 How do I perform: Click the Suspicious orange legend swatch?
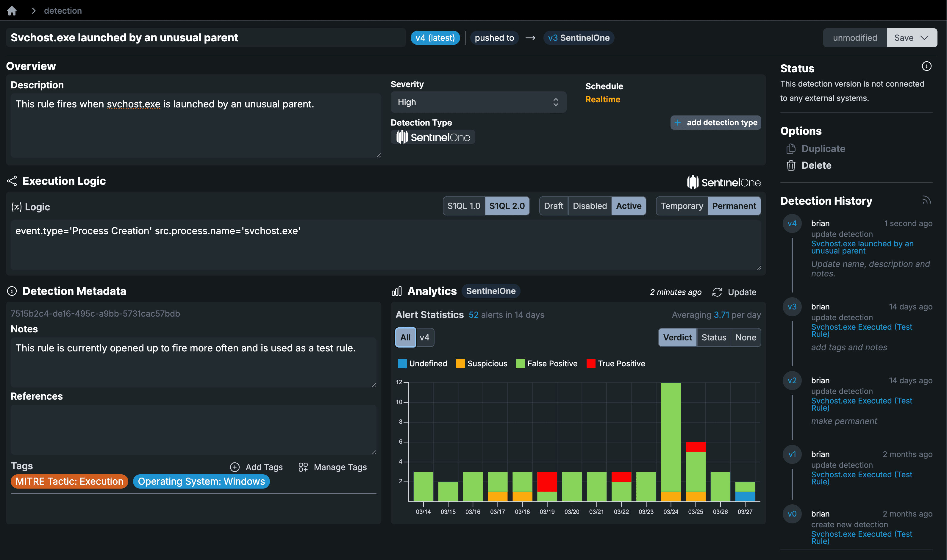pyautogui.click(x=460, y=364)
